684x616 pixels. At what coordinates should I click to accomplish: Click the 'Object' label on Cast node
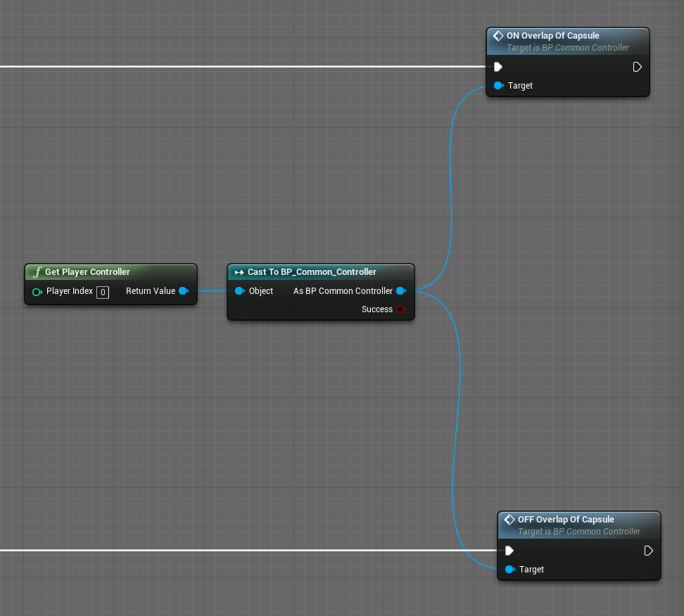click(x=261, y=291)
